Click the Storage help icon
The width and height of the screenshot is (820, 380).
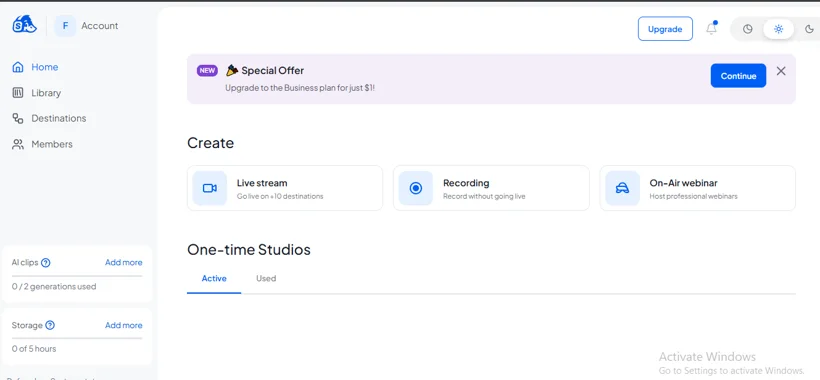point(50,325)
